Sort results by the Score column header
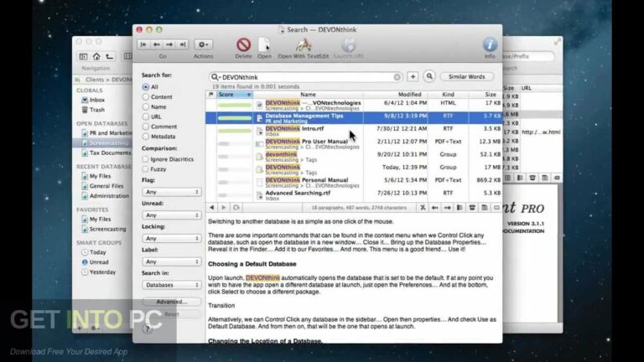644x362 pixels. coord(235,95)
